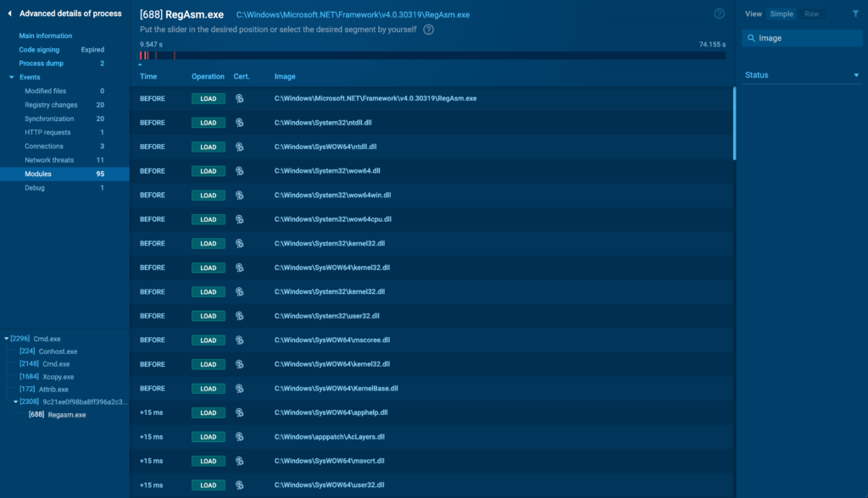Open the help icon beside the slider instruction
The width and height of the screenshot is (868, 498).
tap(428, 30)
